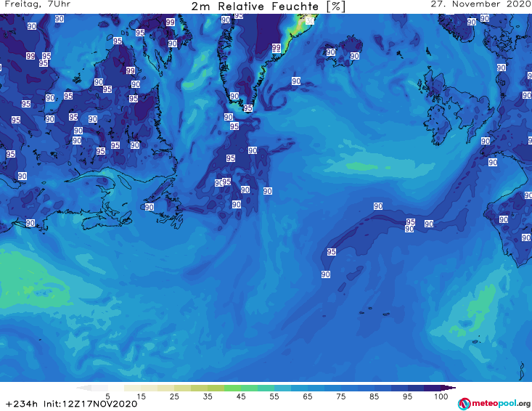Click the '27. November 2020' date label
Screen dimensions: 532x411
click(x=481, y=4)
